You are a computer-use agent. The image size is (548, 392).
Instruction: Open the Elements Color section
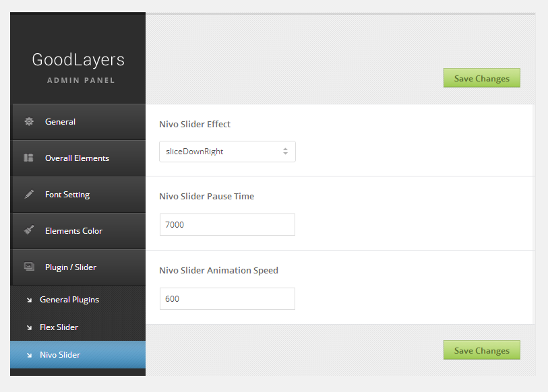78,231
